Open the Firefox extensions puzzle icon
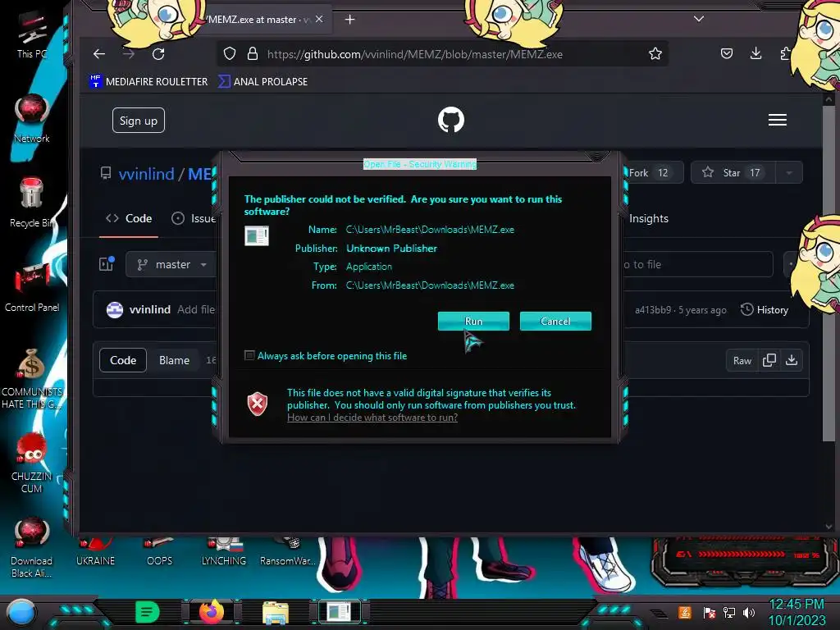This screenshot has width=840, height=630. 784,53
